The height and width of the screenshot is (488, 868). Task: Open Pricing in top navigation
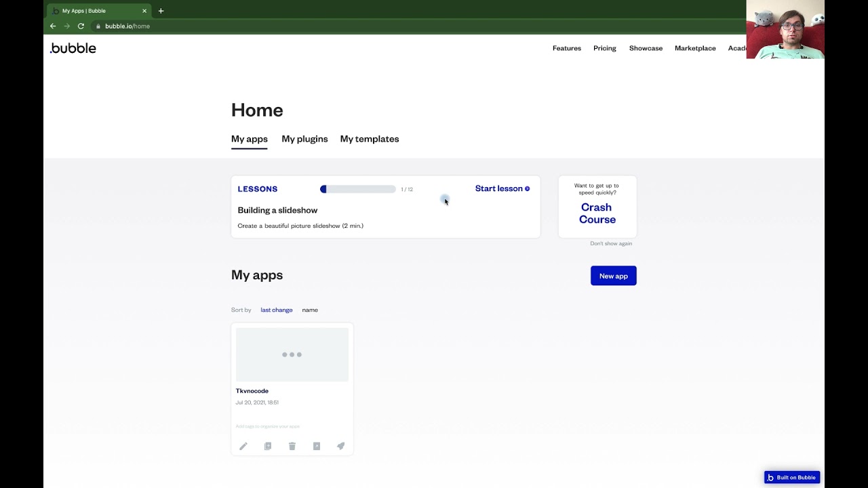(605, 48)
